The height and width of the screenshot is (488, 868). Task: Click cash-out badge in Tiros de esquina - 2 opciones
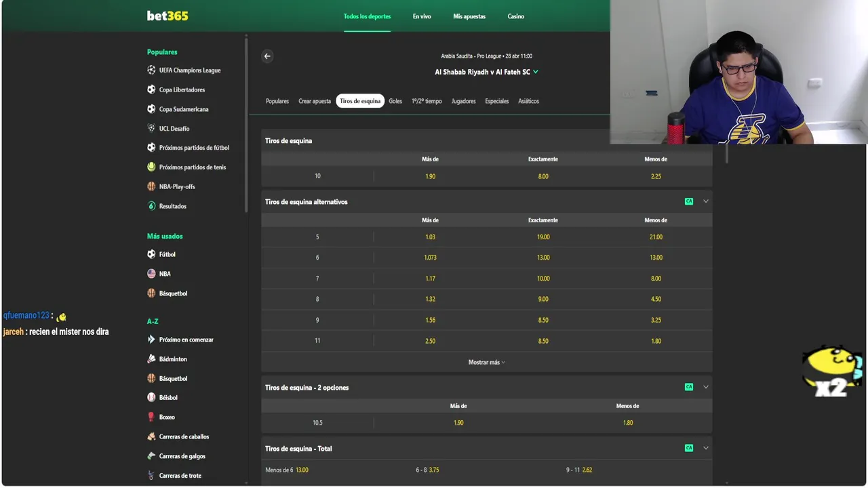[x=689, y=387]
